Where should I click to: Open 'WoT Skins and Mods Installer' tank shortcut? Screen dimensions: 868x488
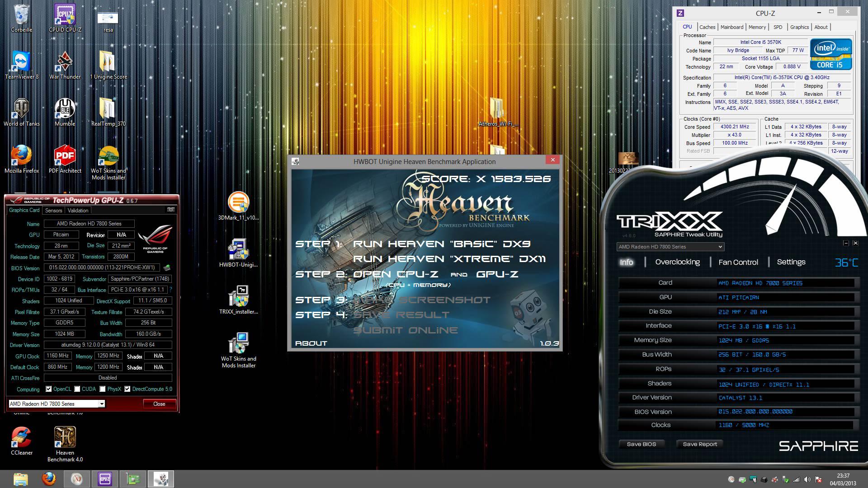(x=108, y=162)
